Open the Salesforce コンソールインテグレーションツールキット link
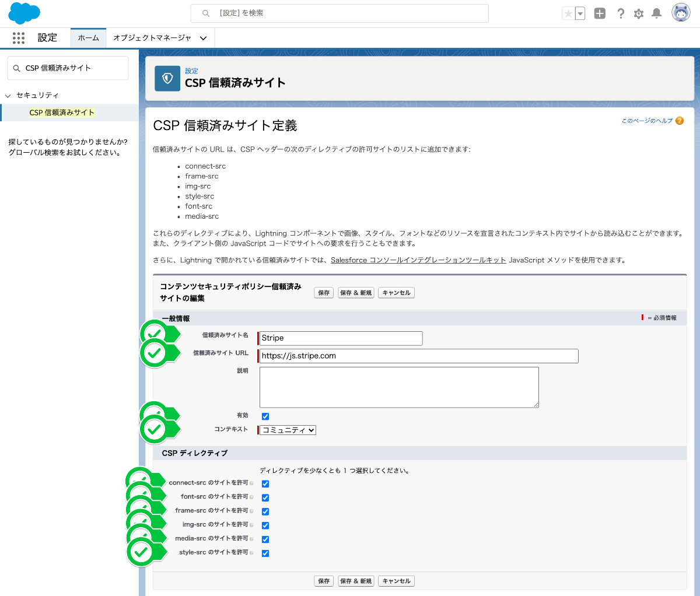 pyautogui.click(x=418, y=260)
